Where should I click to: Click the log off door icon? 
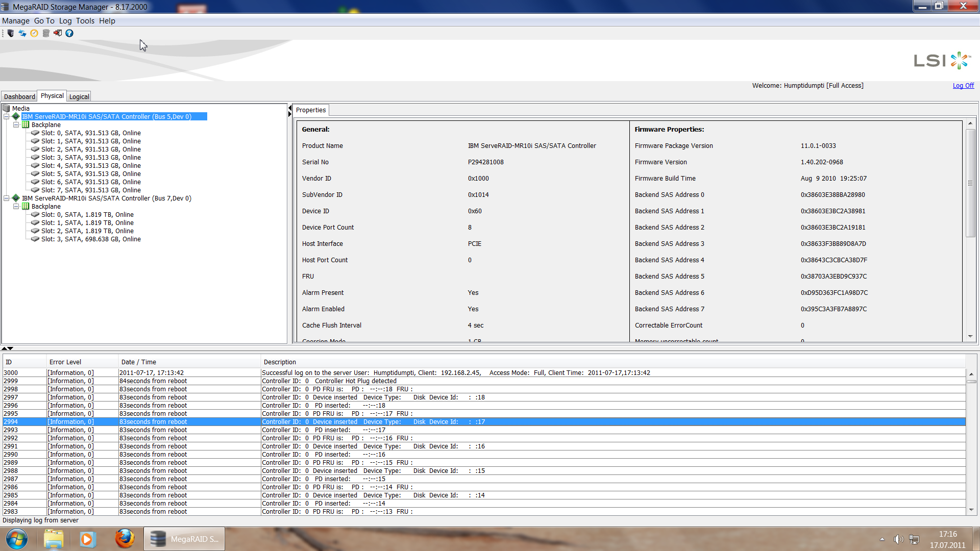tap(58, 33)
